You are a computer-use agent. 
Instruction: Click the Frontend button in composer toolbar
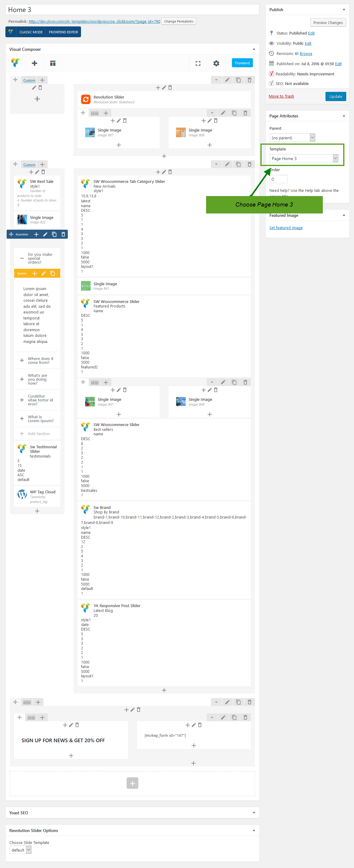point(242,63)
